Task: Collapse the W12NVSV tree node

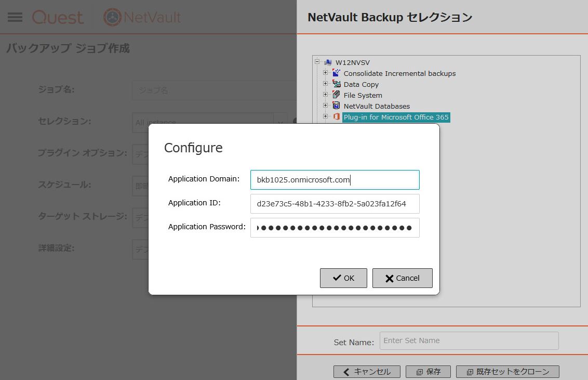Action: (317, 62)
